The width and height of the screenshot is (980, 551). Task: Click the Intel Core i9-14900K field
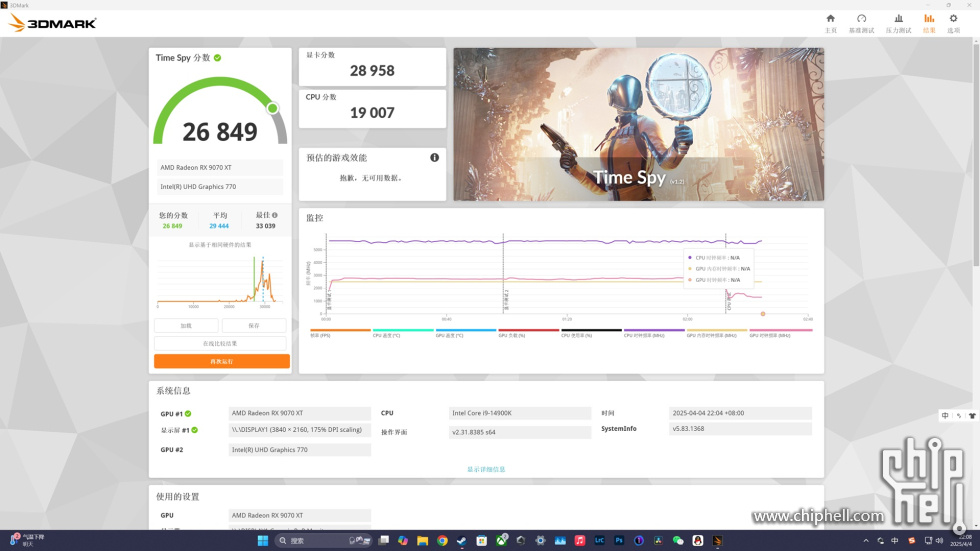click(x=520, y=413)
